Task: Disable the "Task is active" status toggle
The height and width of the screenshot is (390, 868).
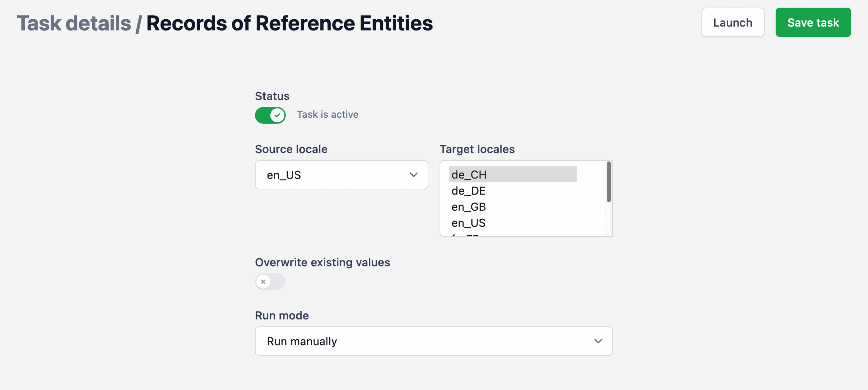Action: [270, 115]
